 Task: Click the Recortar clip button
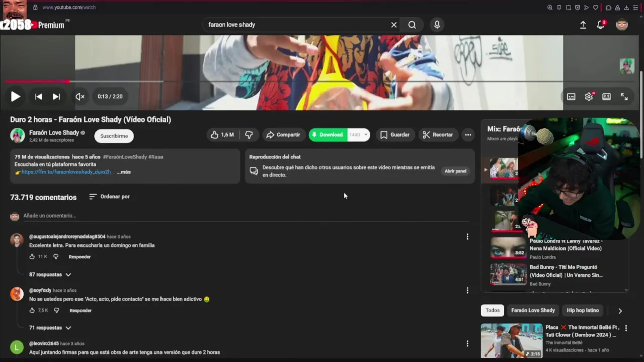(x=438, y=135)
